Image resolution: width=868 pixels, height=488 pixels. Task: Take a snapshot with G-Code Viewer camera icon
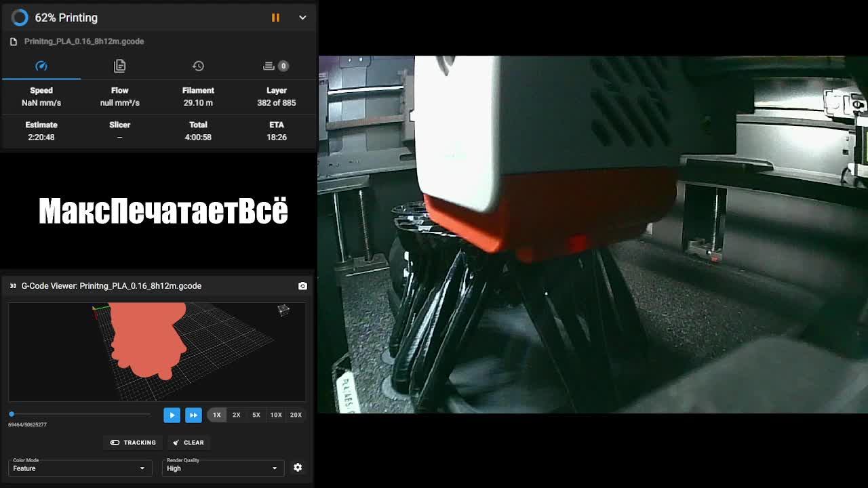click(x=302, y=286)
